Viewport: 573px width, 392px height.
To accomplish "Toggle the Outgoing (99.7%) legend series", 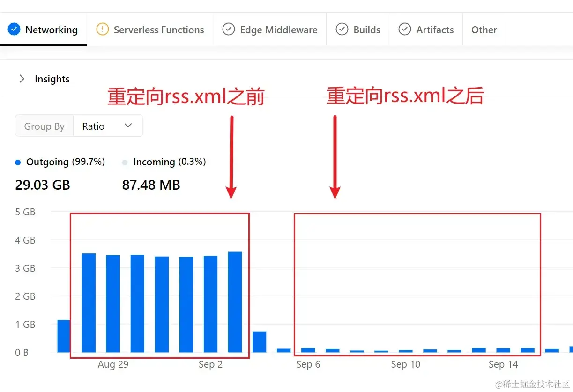I will 60,162.
